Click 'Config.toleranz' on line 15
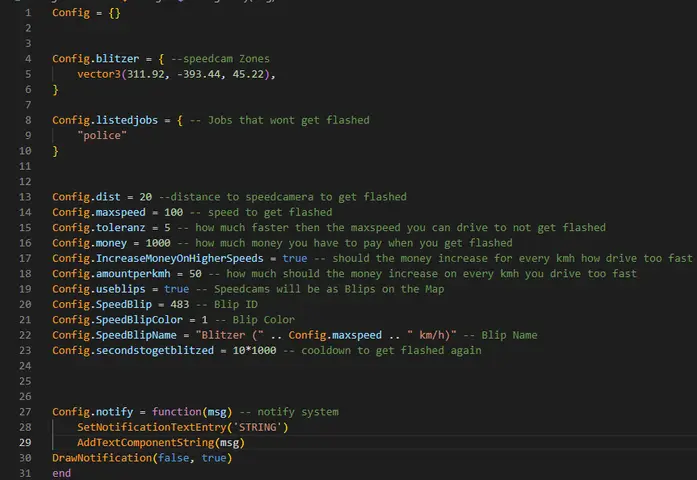The height and width of the screenshot is (480, 697). coord(99,228)
